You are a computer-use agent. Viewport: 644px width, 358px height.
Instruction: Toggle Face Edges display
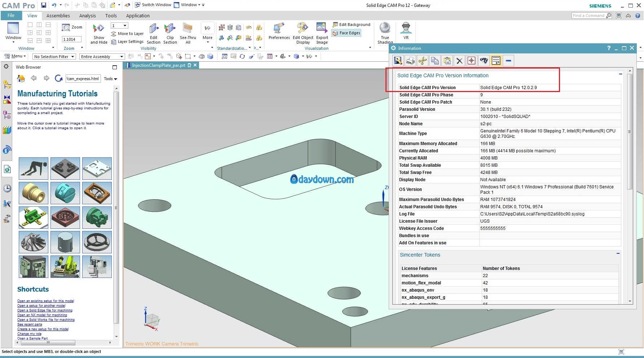pyautogui.click(x=346, y=33)
